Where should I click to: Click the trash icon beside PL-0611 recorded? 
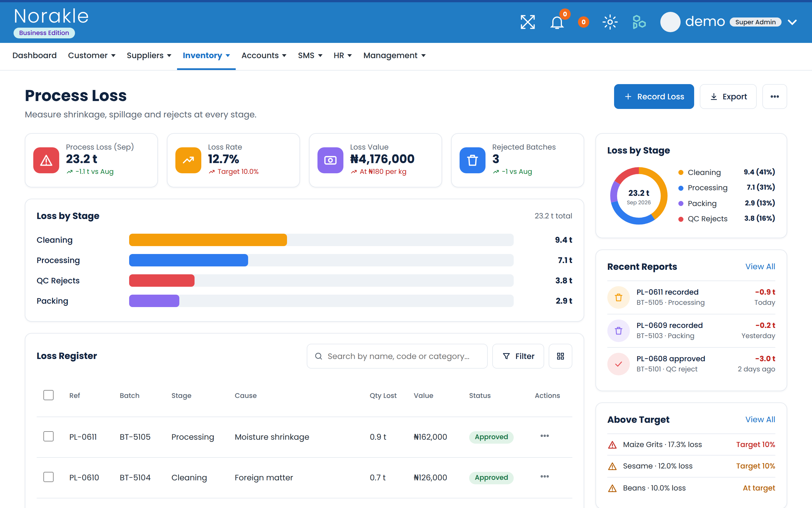pyautogui.click(x=618, y=297)
